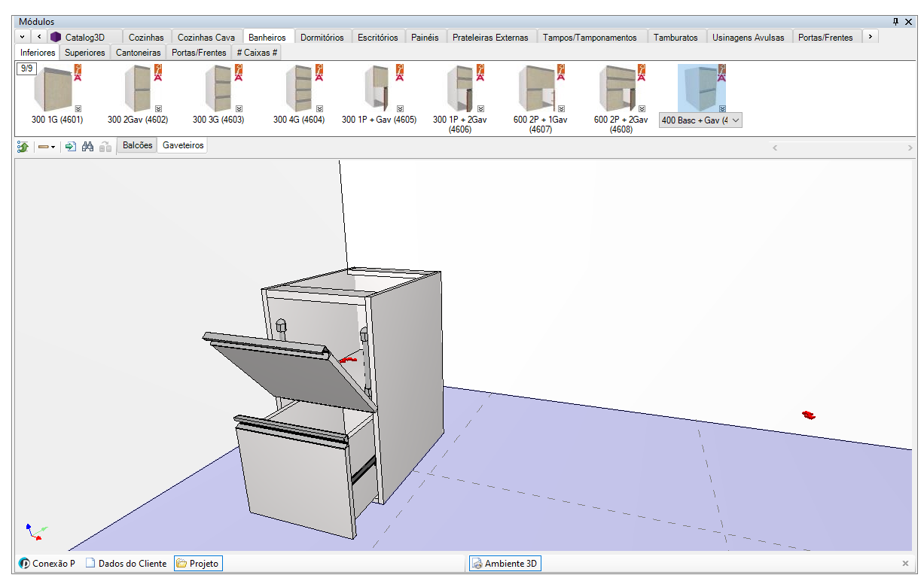924x578 pixels.
Task: Open info icon for 300 4G (4604)
Action: [x=319, y=72]
